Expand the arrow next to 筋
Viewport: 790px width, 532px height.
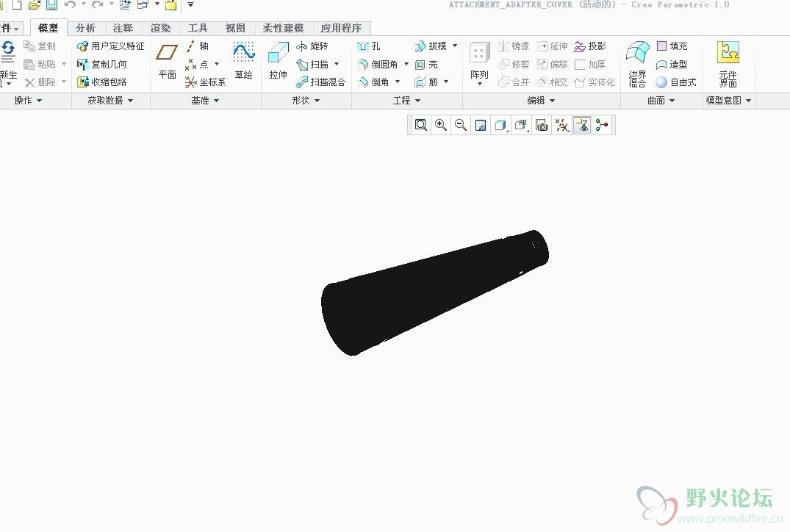click(x=446, y=82)
